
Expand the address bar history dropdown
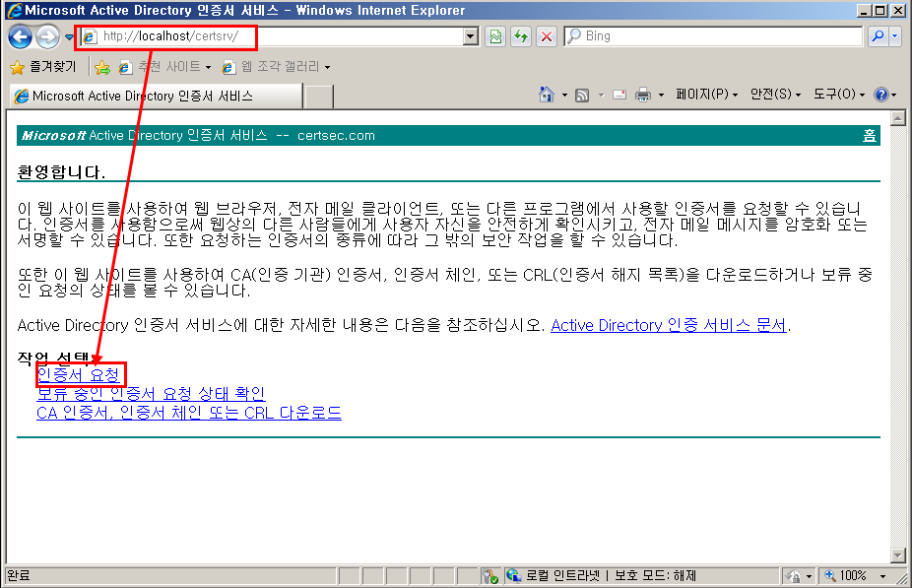click(471, 36)
